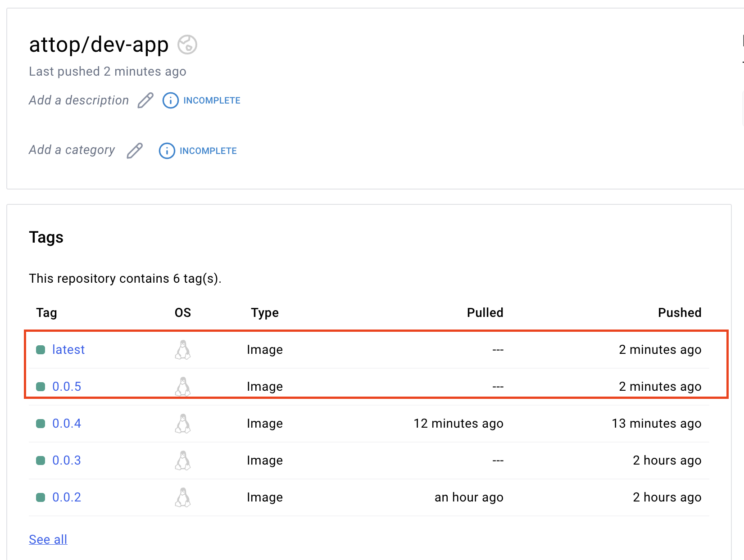Open tag 0.0.2
The height and width of the screenshot is (560, 744).
pyautogui.click(x=67, y=497)
